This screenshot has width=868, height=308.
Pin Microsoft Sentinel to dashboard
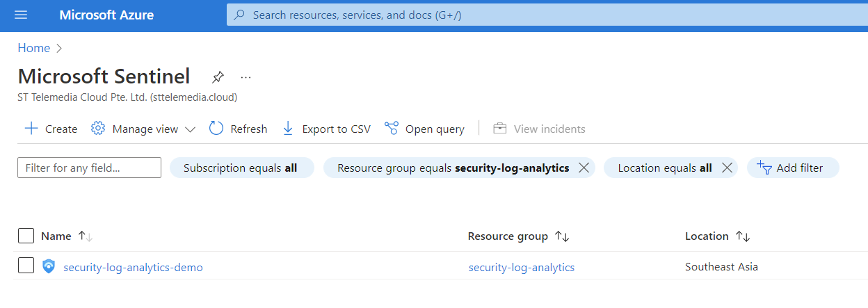(x=218, y=76)
